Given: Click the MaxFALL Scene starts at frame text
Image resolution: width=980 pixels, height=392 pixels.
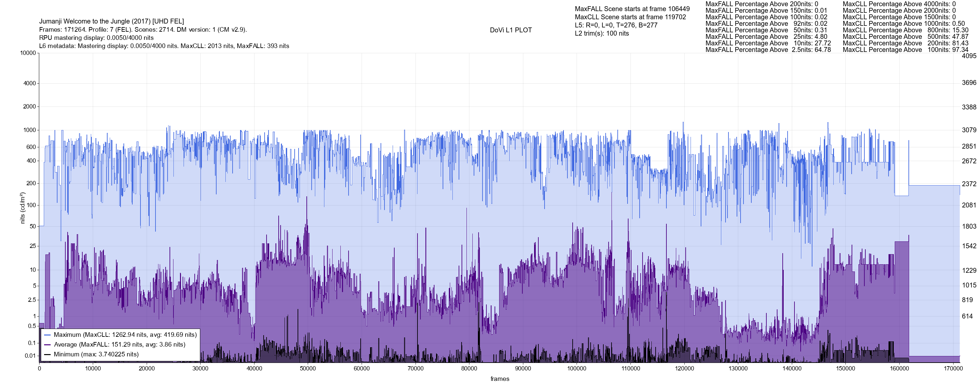Looking at the screenshot, I should click(x=632, y=9).
